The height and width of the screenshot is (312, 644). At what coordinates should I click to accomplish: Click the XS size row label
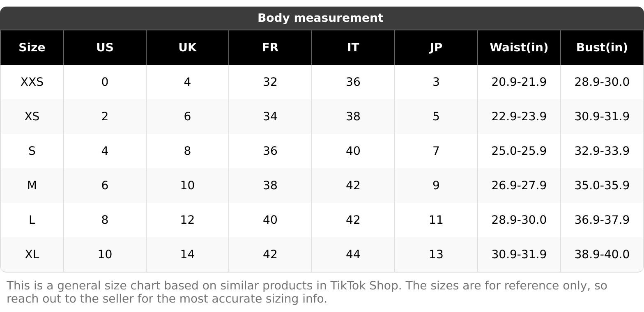pos(32,117)
